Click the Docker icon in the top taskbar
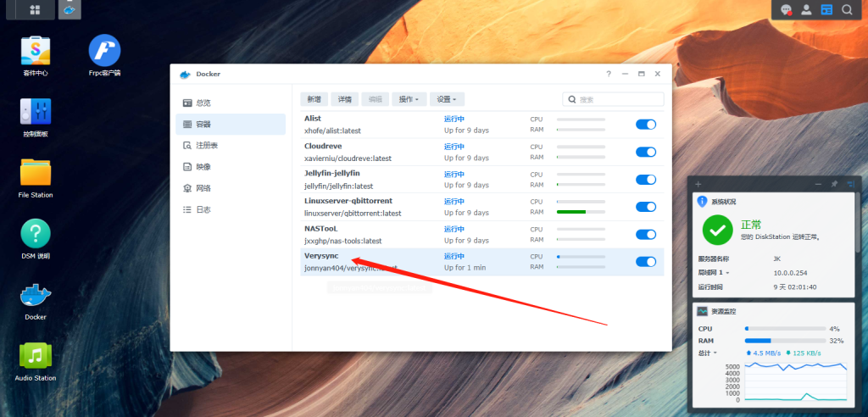 pyautogui.click(x=70, y=9)
